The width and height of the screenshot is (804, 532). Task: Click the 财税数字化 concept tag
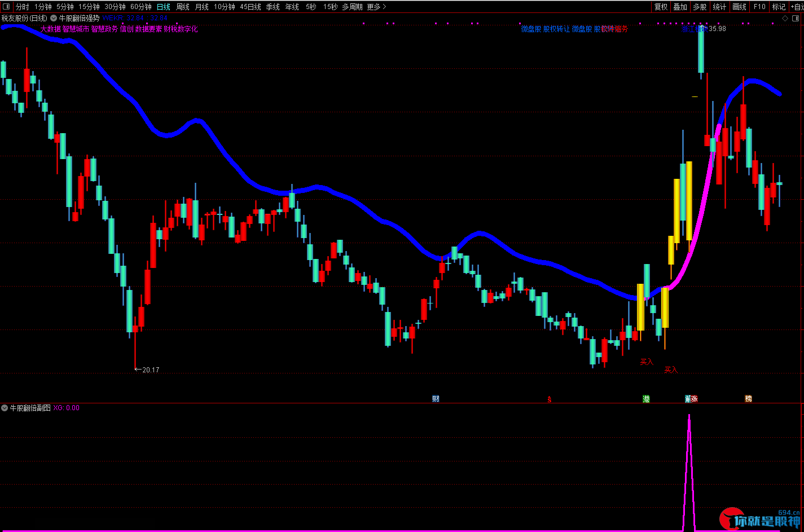pyautogui.click(x=181, y=29)
